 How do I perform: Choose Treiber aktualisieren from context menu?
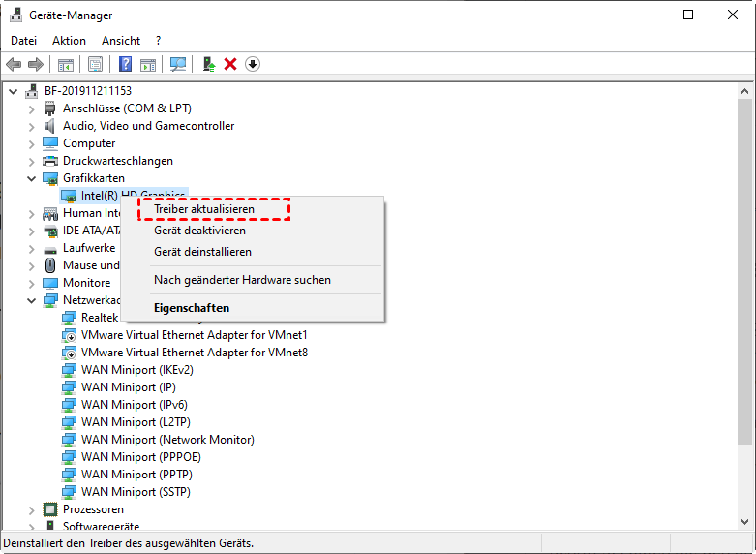click(x=204, y=209)
